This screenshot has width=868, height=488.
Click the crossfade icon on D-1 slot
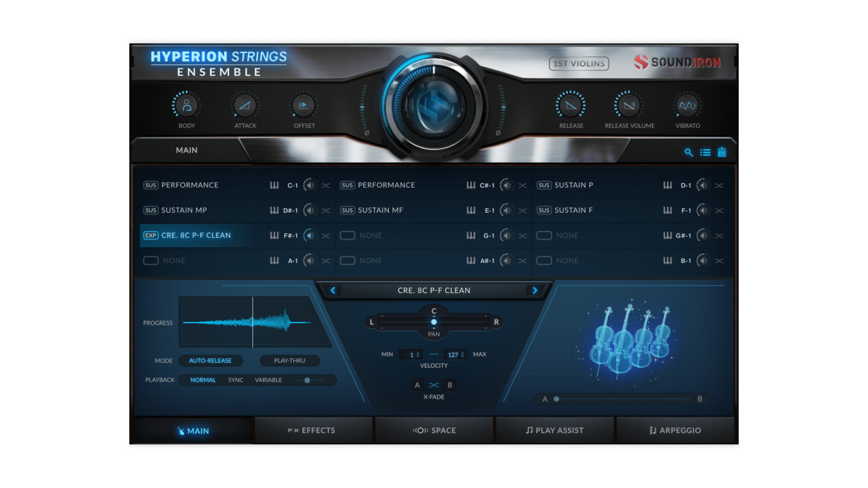pyautogui.click(x=719, y=185)
